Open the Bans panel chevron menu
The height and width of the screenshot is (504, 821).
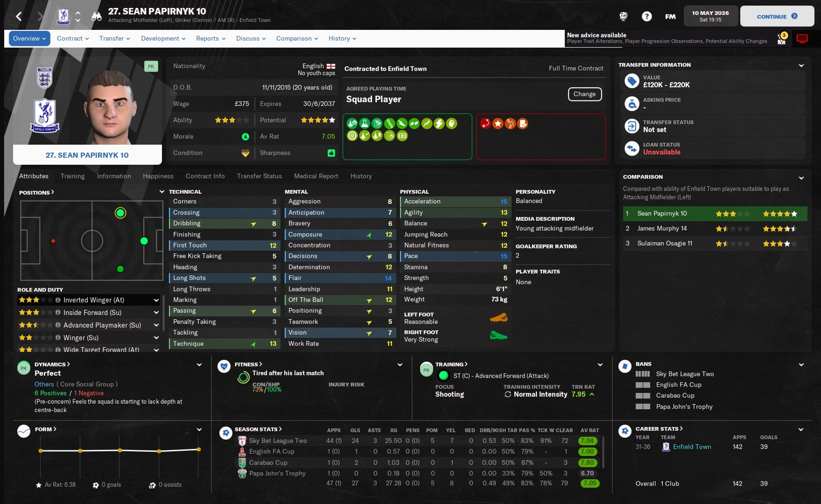801,364
